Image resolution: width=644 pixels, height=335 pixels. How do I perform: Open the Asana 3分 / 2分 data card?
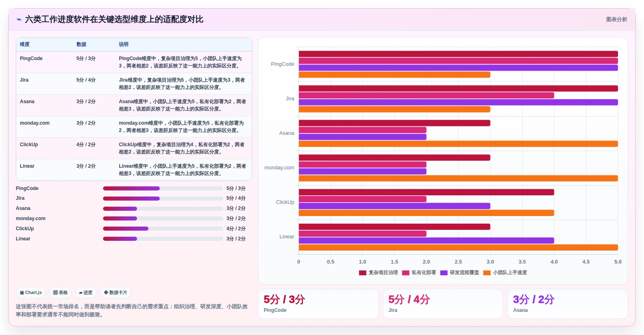coord(568,304)
